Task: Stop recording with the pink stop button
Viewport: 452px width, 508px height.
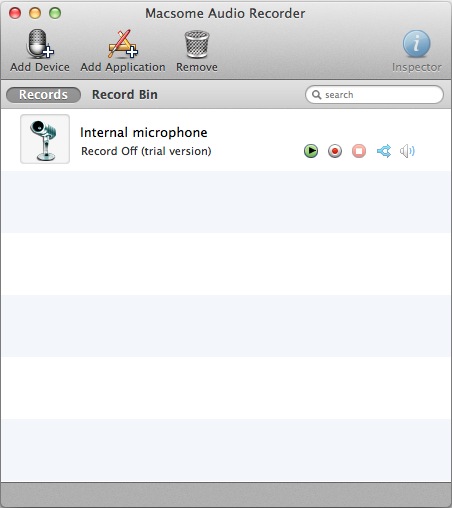Action: pyautogui.click(x=359, y=151)
